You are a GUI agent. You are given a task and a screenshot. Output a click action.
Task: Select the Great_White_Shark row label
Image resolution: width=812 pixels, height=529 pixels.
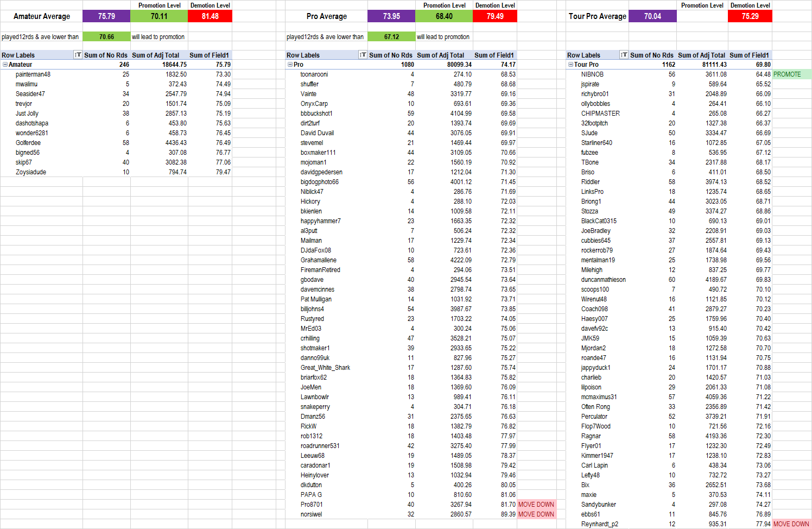pos(325,368)
